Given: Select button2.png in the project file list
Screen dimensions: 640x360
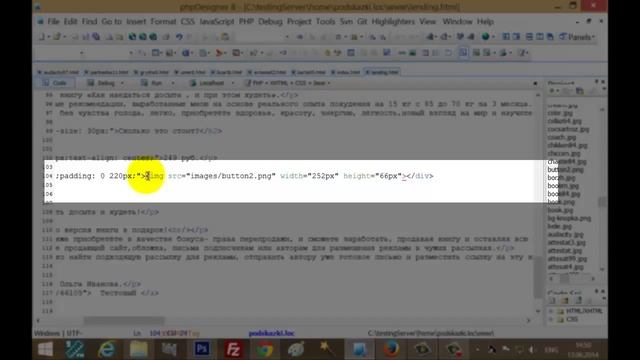Looking at the screenshot, I should (x=565, y=169).
